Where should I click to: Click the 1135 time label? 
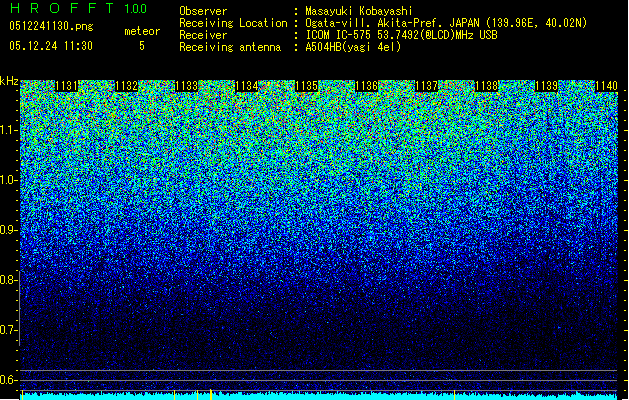pos(307,86)
